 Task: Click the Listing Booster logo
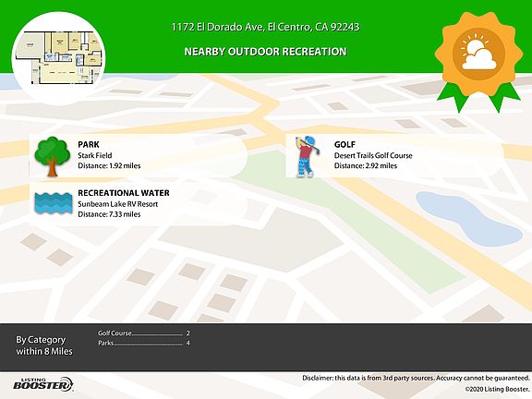pos(43,384)
